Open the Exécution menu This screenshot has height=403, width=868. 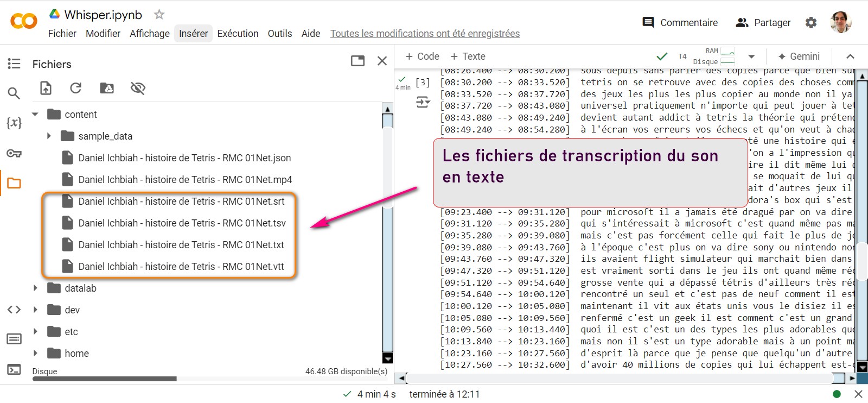click(x=238, y=34)
